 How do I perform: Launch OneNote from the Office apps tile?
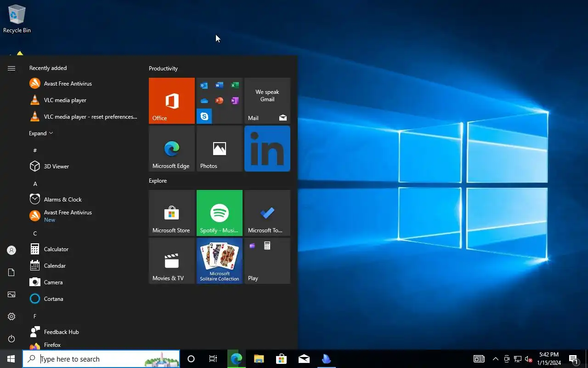point(235,100)
